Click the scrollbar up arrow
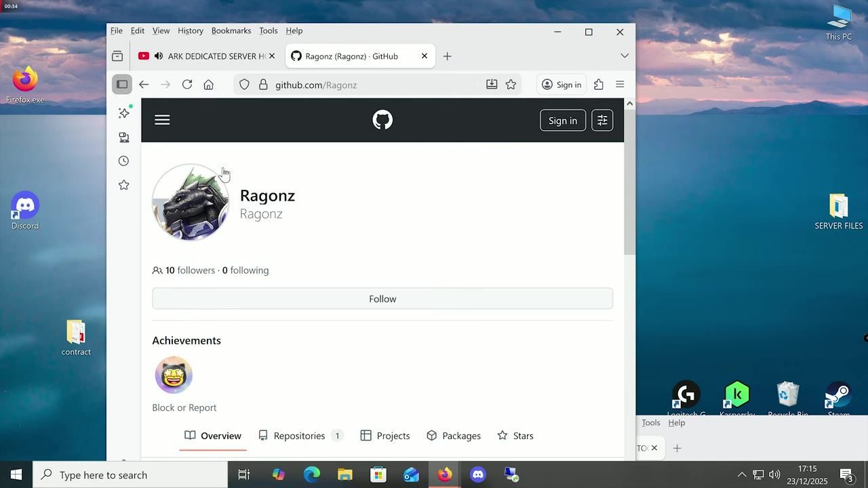 629,104
